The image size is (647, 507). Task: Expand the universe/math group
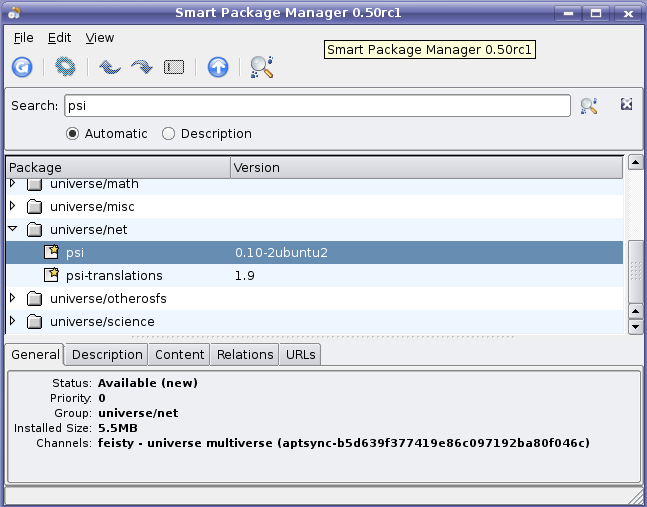(12, 183)
